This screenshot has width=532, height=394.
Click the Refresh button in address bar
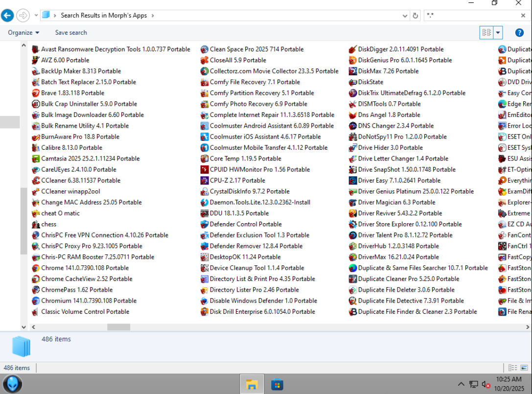(x=415, y=16)
